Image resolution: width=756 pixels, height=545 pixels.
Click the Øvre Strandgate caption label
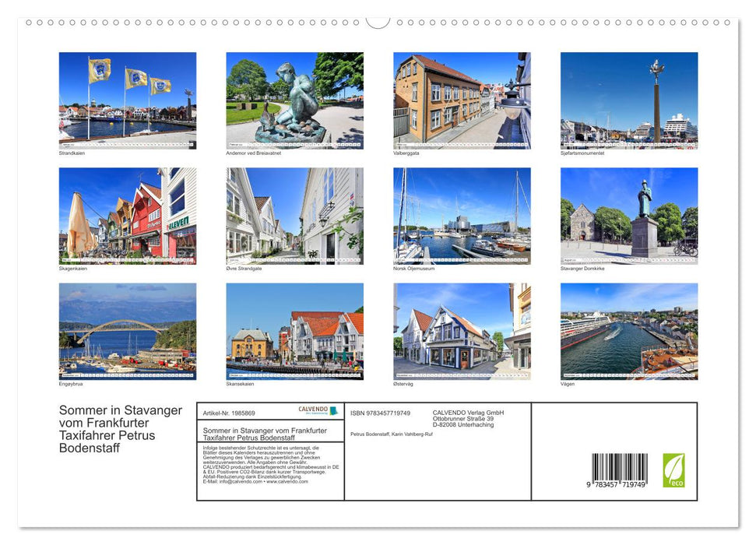tap(244, 267)
